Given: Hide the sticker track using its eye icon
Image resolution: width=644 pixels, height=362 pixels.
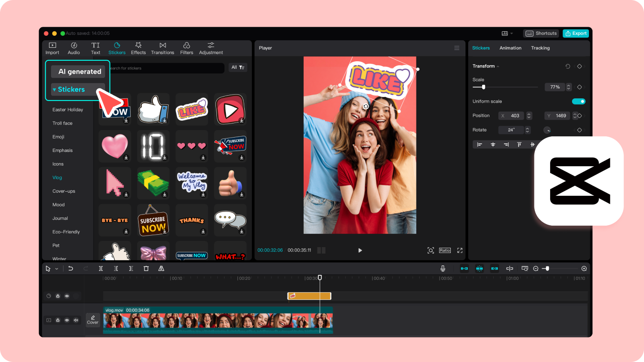Looking at the screenshot, I should 67,296.
